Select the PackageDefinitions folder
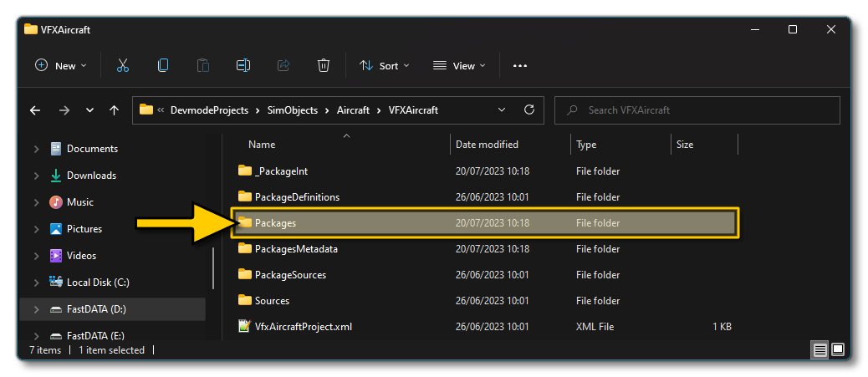Viewport: 868px width, 377px height. coord(297,197)
